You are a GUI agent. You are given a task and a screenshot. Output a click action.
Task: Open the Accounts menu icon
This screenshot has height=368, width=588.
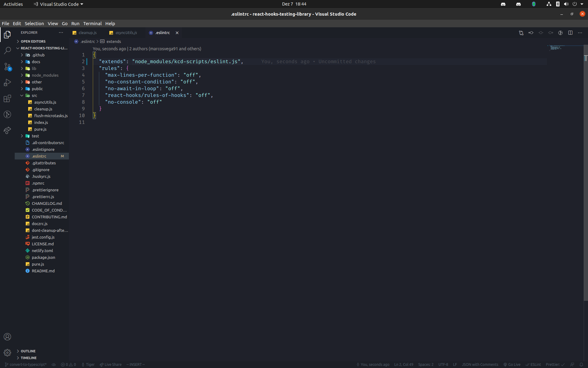click(7, 337)
